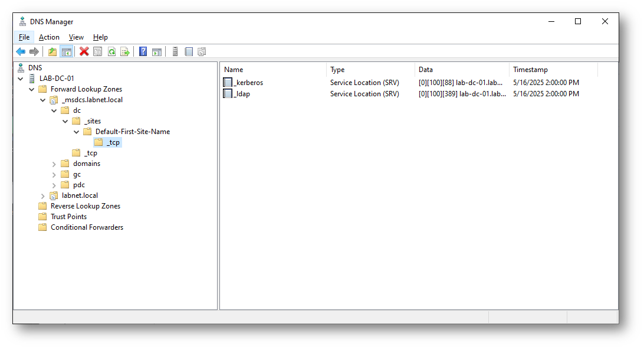Sort by the Type column header
This screenshot has width=644, height=349.
click(370, 70)
